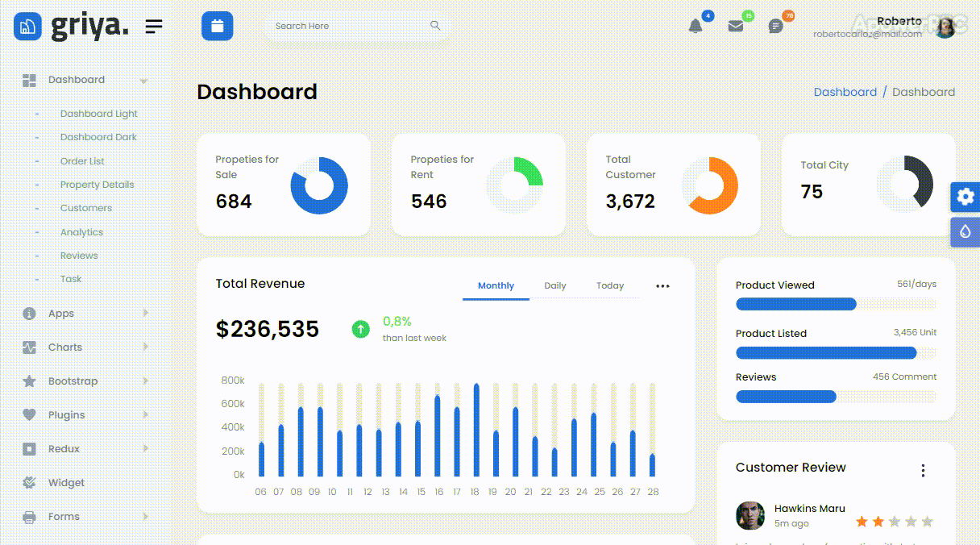Viewport: 980px width, 545px height.
Task: Open the theme color droplet tab
Action: point(965,231)
